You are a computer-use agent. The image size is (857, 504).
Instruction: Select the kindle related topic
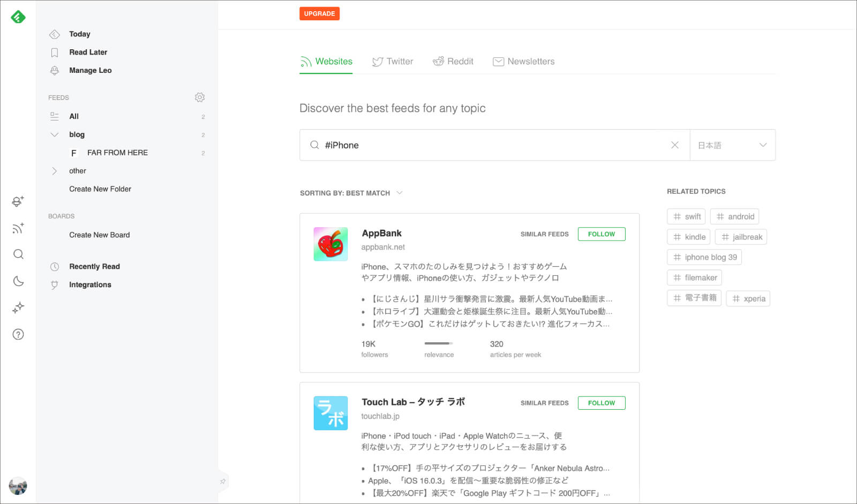(689, 237)
